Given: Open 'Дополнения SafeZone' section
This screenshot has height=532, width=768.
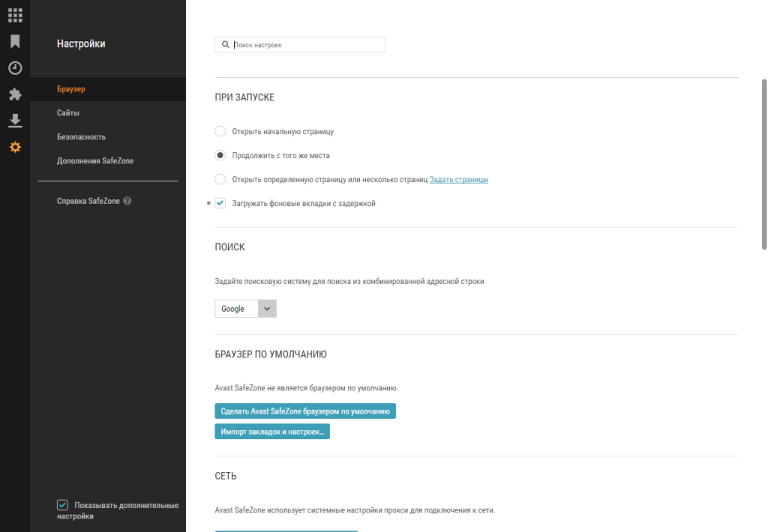Looking at the screenshot, I should [95, 161].
